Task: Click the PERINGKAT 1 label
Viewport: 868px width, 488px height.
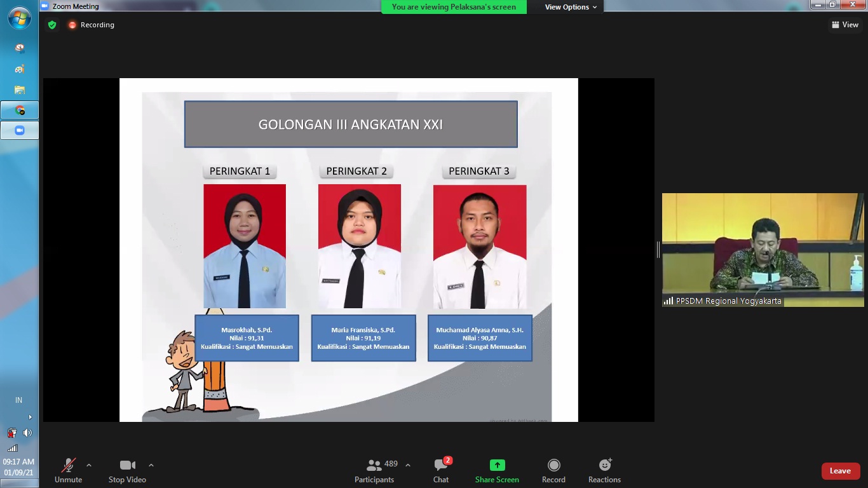Action: pos(240,171)
